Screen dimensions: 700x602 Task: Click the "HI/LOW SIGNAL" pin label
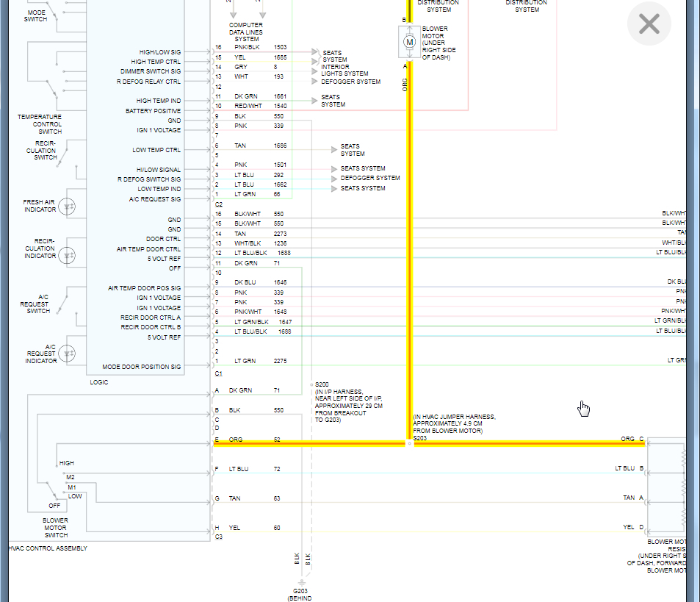tap(159, 170)
